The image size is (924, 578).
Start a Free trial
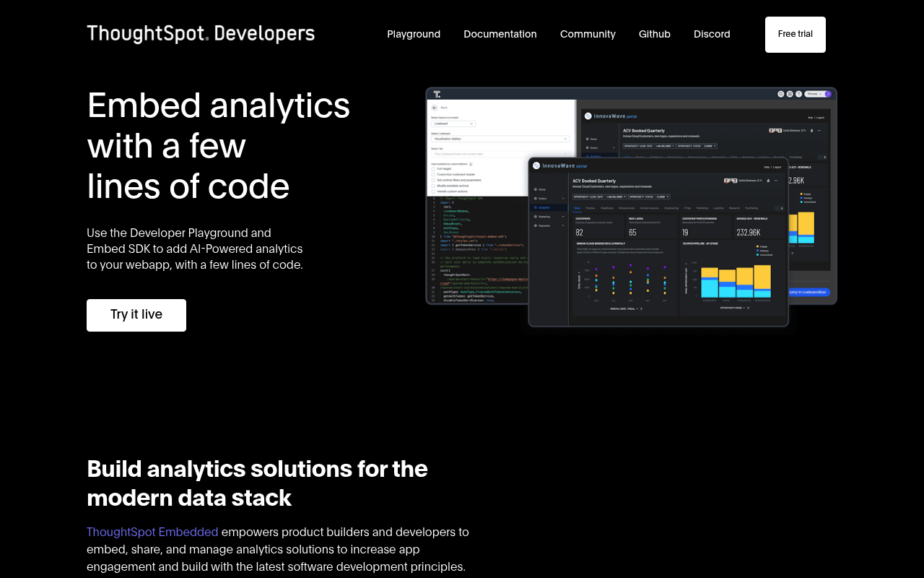coord(796,35)
